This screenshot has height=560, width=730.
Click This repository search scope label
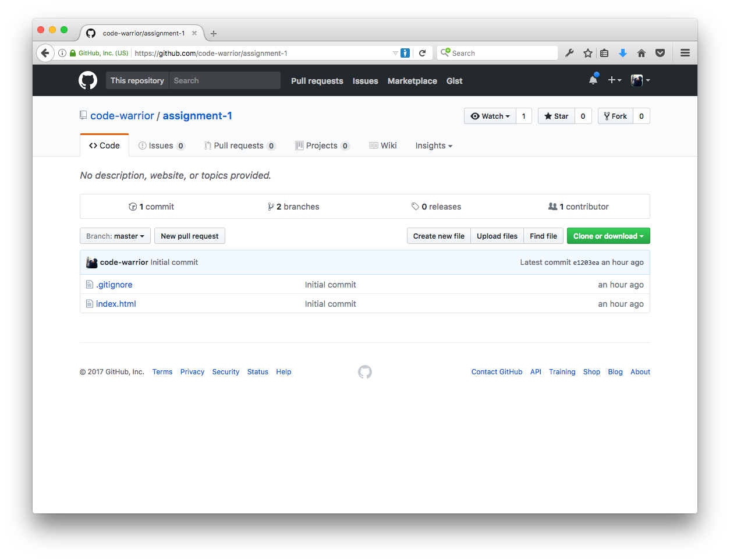pyautogui.click(x=137, y=80)
